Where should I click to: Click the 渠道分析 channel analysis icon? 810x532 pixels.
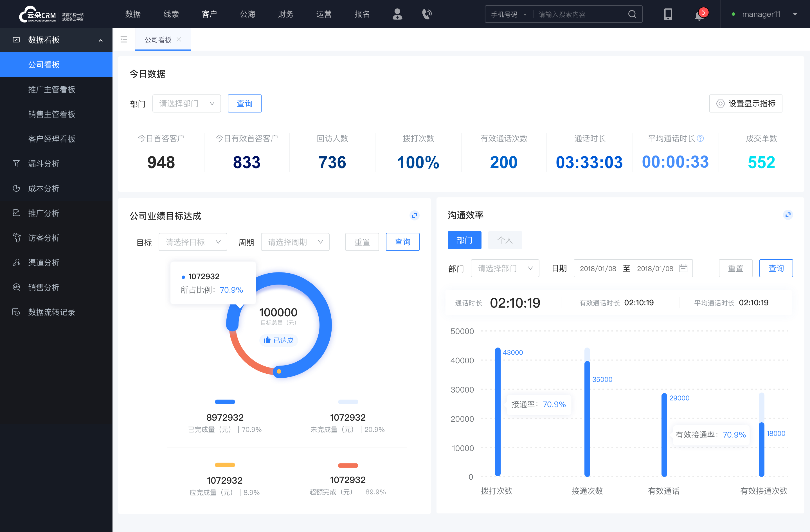click(x=16, y=262)
